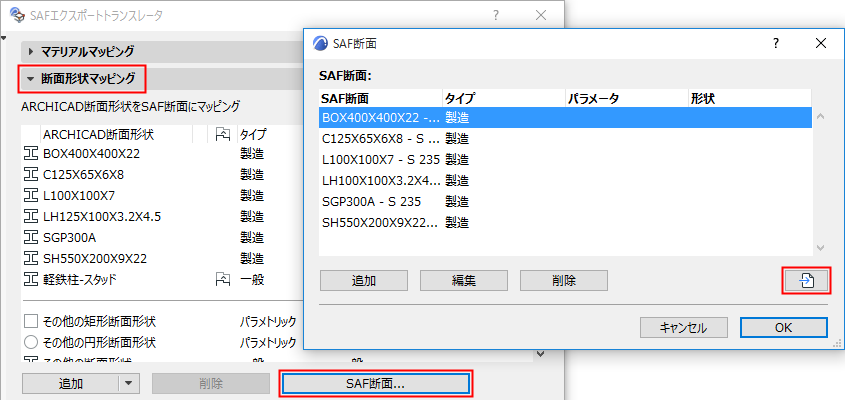Click 一般 type of 軽鉄柱-スタッド row
Viewport: 845px width, 400px height.
(252, 279)
